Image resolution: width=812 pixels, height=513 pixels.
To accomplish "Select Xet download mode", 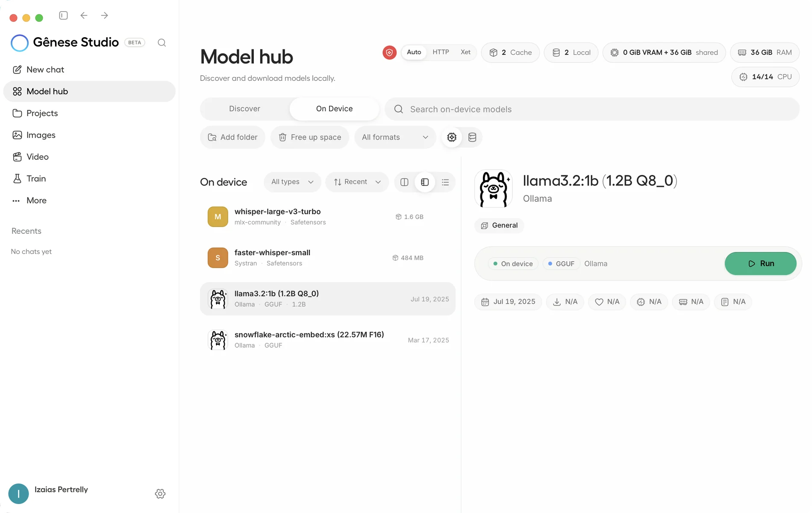I will [x=465, y=52].
